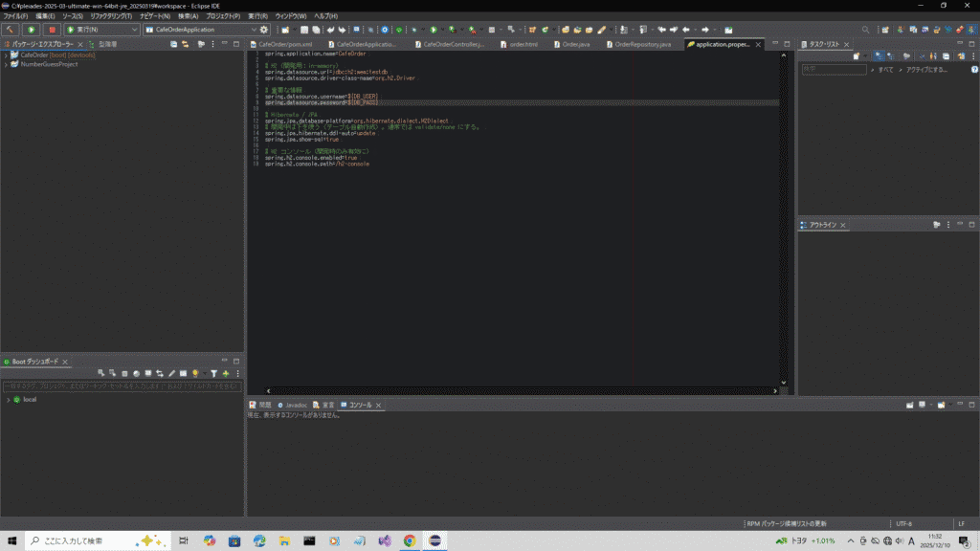This screenshot has width=980, height=551.
Task: Click the Boot Dashboard tag filter field
Action: click(121, 386)
